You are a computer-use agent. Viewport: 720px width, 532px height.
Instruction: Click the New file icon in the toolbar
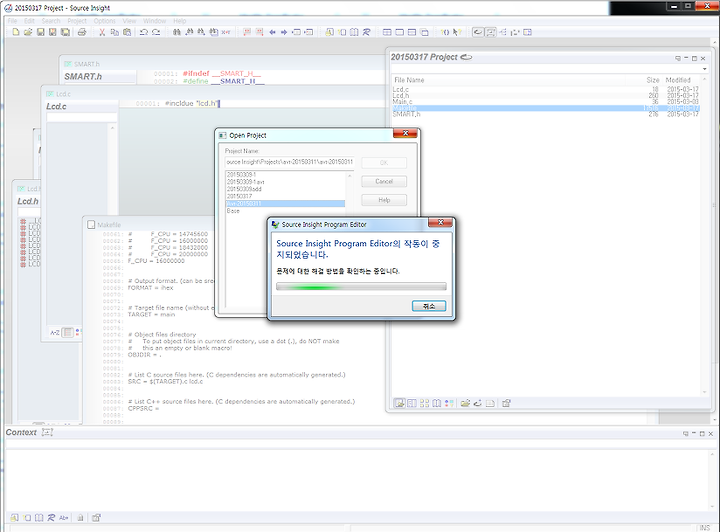(x=16, y=32)
